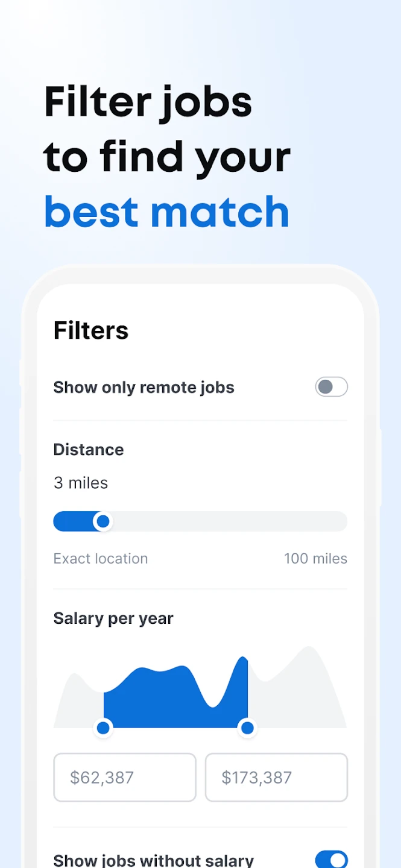Click the Distance slider's round handle
Viewport: 401px width, 868px height.
[103, 521]
